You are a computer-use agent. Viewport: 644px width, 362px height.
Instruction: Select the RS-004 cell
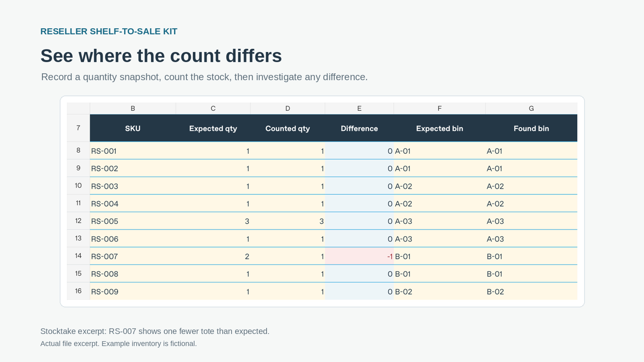(x=133, y=203)
